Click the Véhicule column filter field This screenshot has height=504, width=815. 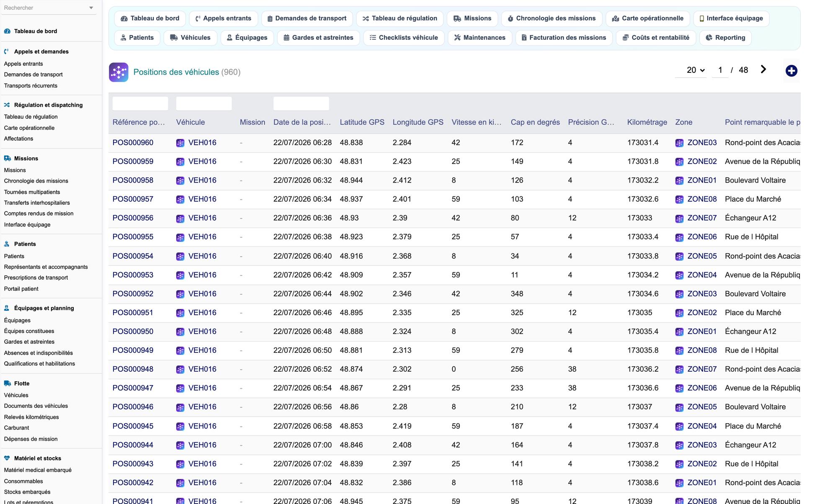[x=204, y=103]
